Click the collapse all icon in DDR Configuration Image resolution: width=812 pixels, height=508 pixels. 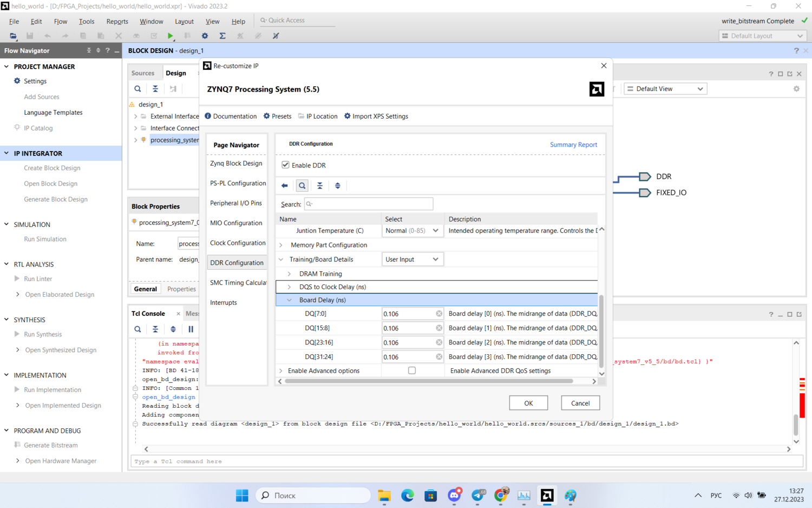[x=320, y=186]
